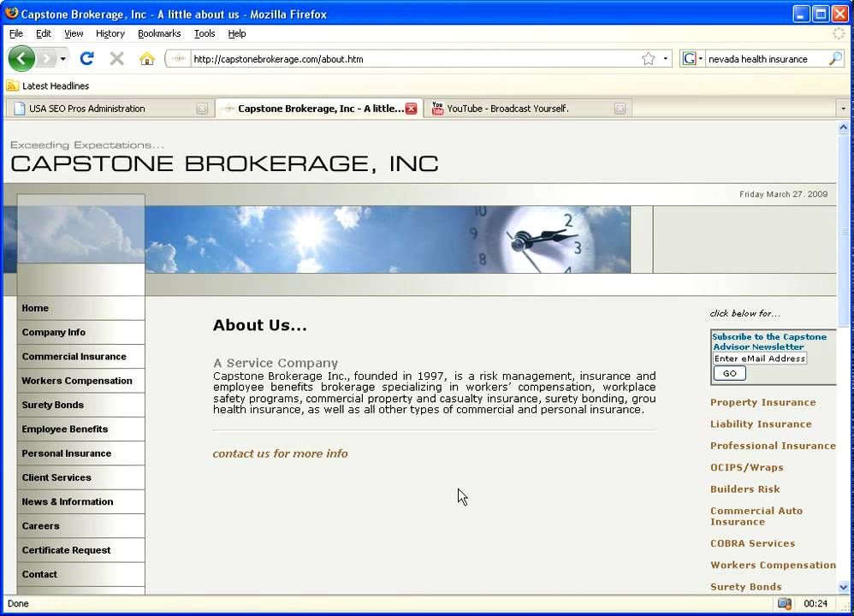
Task: Bookmark this page with the star icon
Action: coord(648,59)
